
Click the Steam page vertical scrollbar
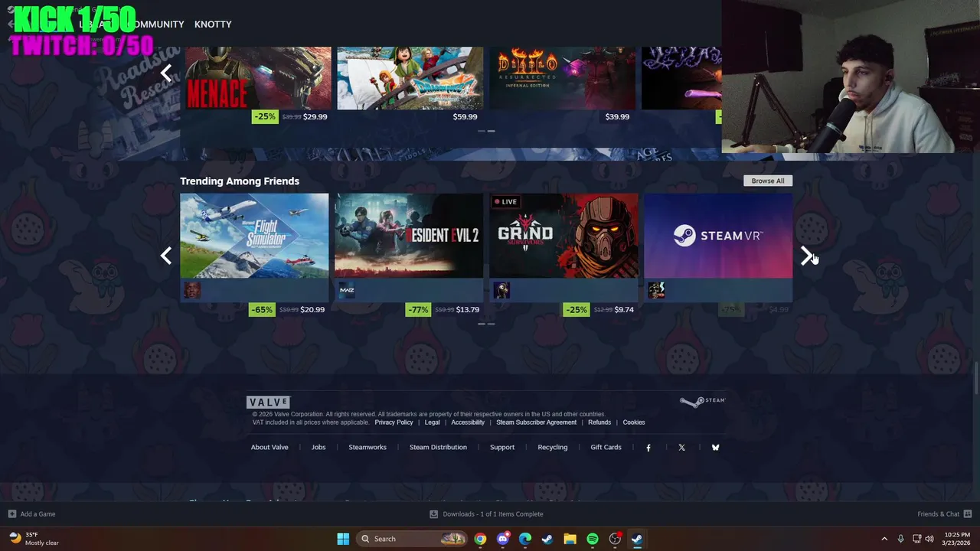976,379
